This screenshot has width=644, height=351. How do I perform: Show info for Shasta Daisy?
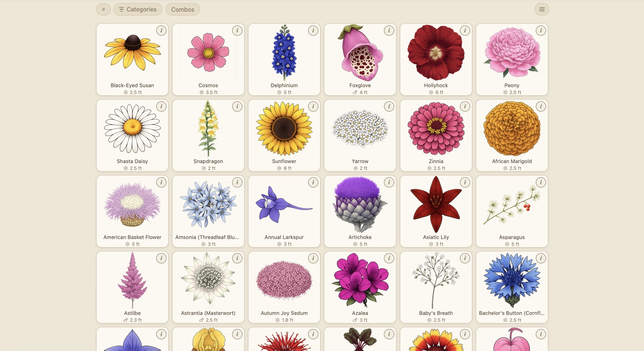[x=161, y=107]
